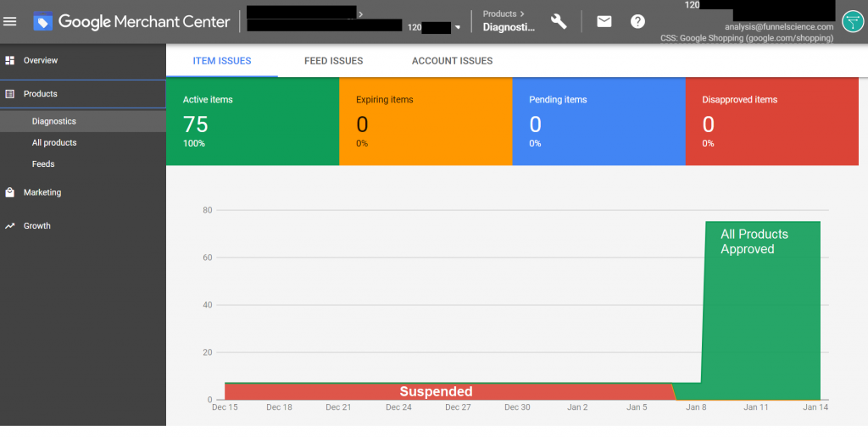868x437 pixels.
Task: Click the Growth trend arrow icon
Action: [x=10, y=225]
